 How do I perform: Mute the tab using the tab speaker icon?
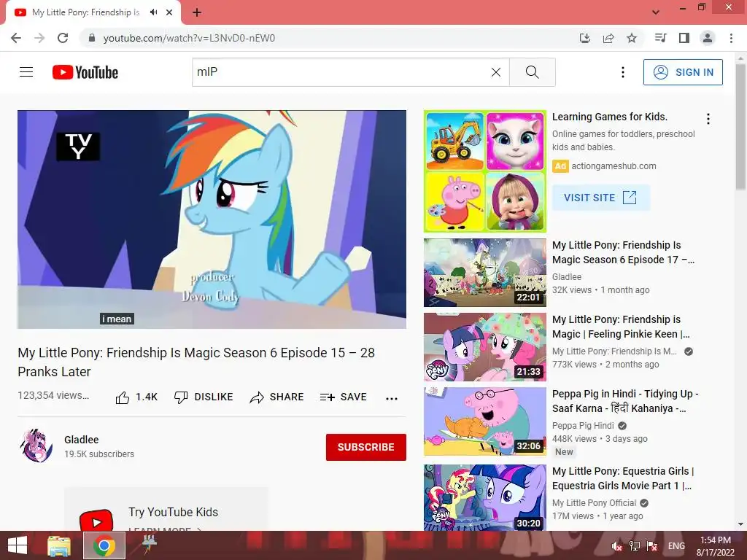[x=153, y=12]
